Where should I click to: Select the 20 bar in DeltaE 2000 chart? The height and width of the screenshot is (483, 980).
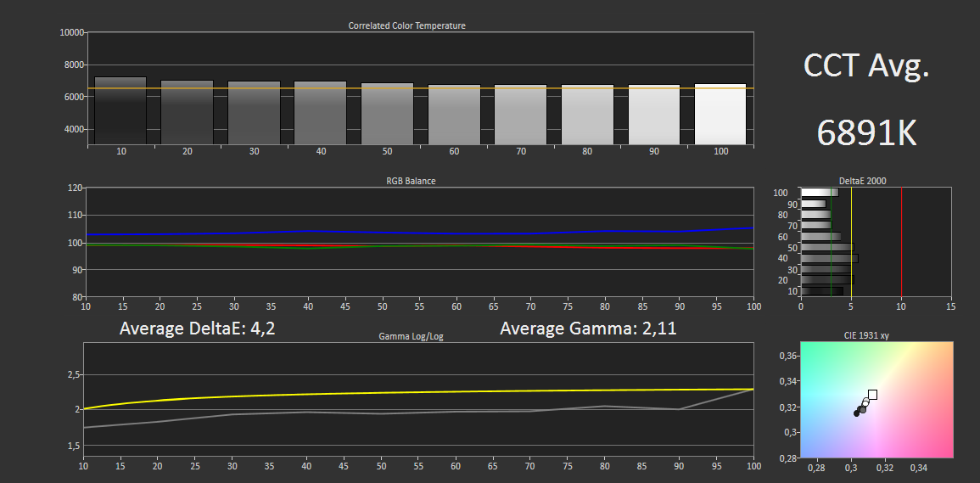827,280
